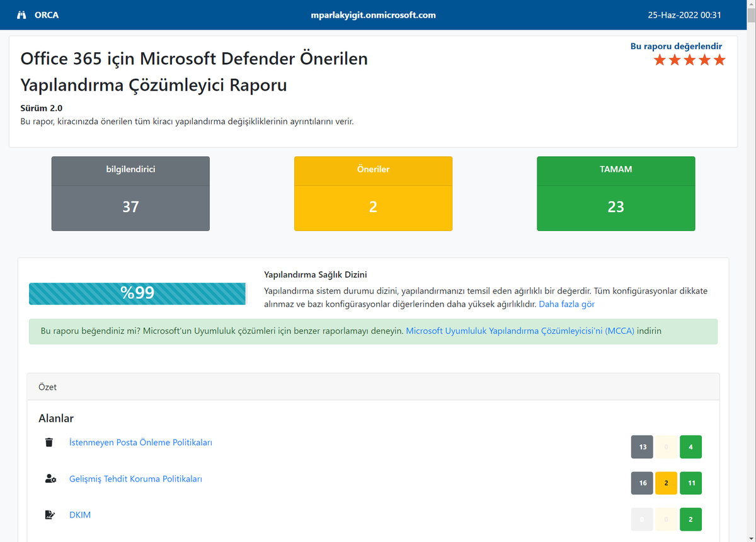Click gray badge 16 in Gelişmiş Tehdit row
Image resolution: width=756 pixels, height=542 pixels.
coord(643,483)
